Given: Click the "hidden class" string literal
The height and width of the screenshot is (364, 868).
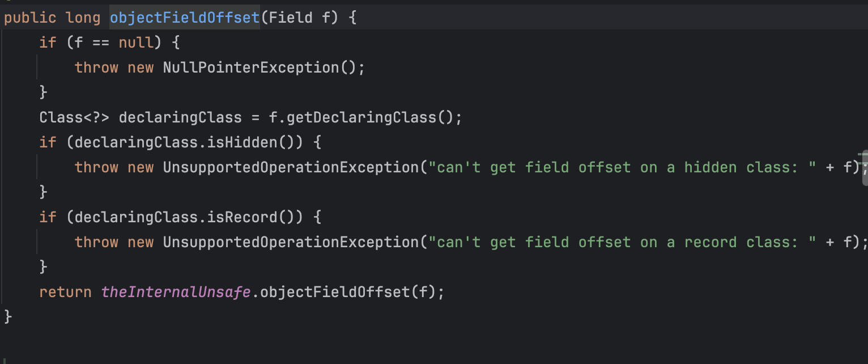Looking at the screenshot, I should (x=622, y=167).
